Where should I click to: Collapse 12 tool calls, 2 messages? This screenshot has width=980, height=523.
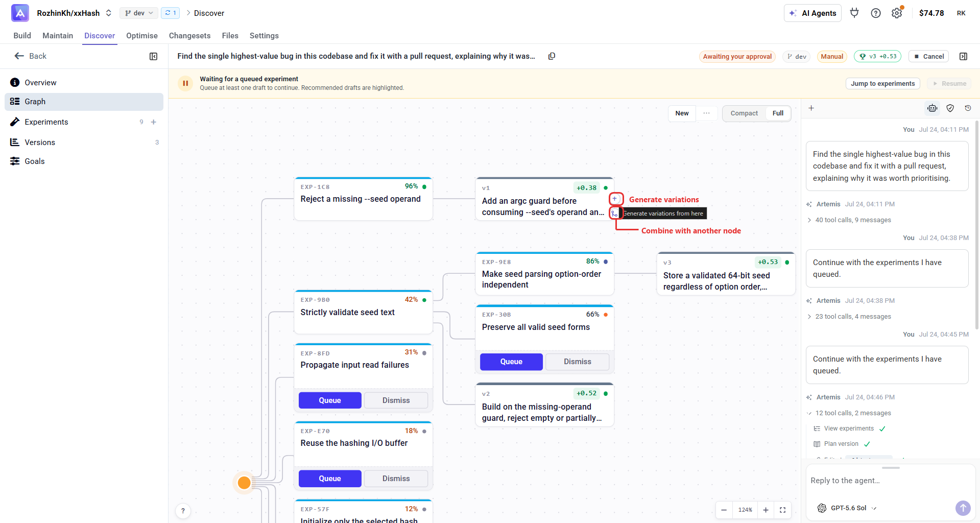[x=849, y=413]
